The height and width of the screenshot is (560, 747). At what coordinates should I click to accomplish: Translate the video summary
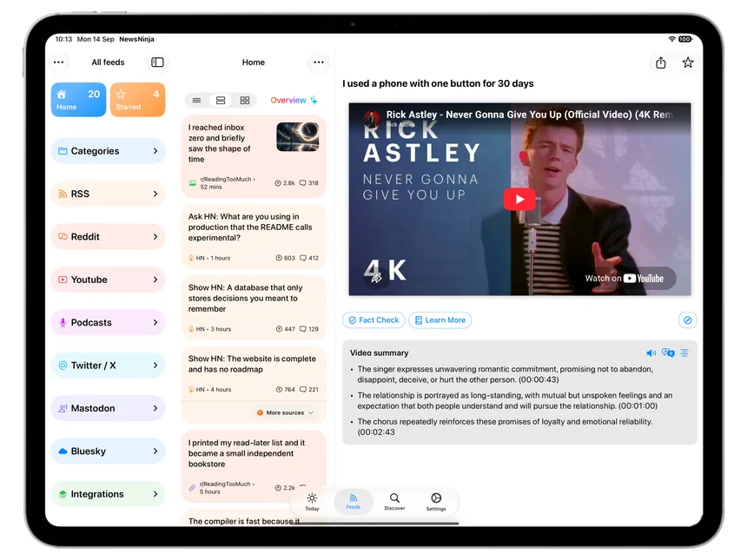[668, 352]
